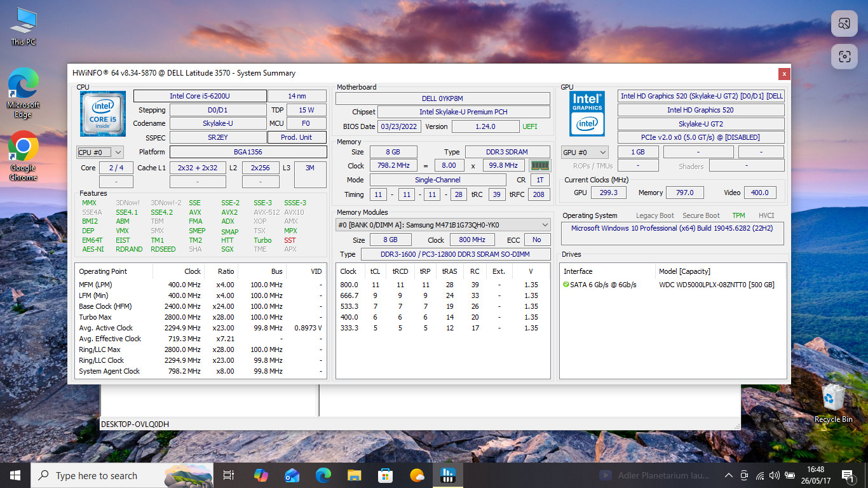
Task: Click the Intel Skylake-U Premium PCH field
Action: (x=464, y=112)
